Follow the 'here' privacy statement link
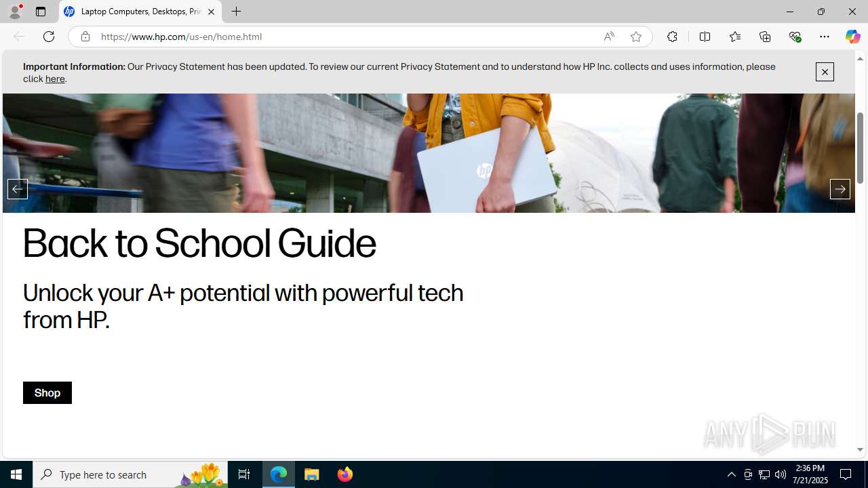Viewport: 868px width, 488px height. pyautogui.click(x=55, y=79)
